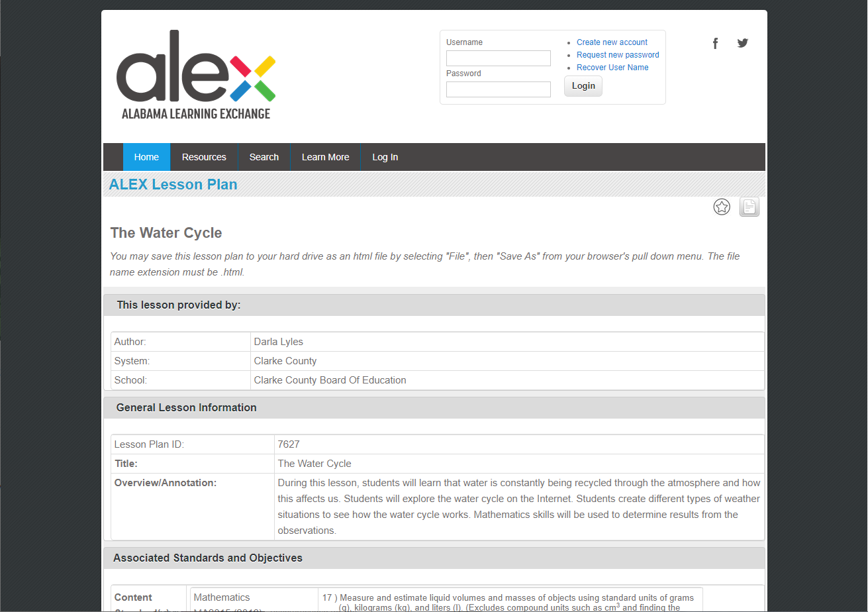Click the ALEX Alabama Learning Exchange logo

pyautogui.click(x=196, y=75)
